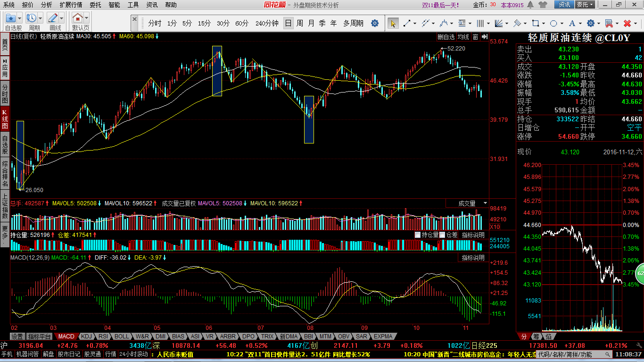Click the X10 volume scale label
This screenshot has height=362, width=644.
point(495,227)
